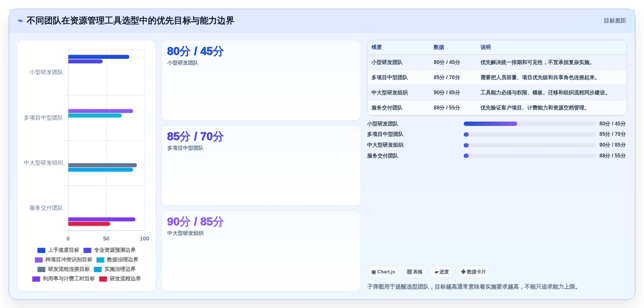The width and height of the screenshot is (644, 308).
Task: Click the 表格 tag chip
Action: pyautogui.click(x=415, y=272)
